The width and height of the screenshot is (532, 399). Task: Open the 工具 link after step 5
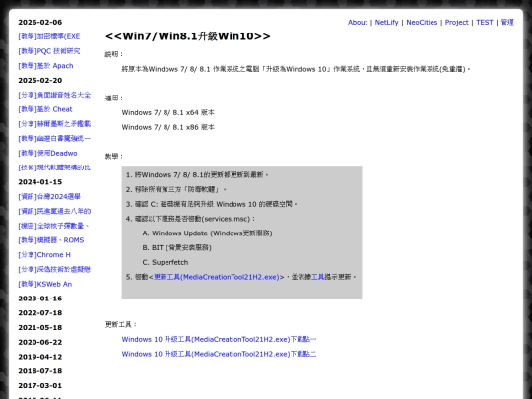click(x=318, y=277)
